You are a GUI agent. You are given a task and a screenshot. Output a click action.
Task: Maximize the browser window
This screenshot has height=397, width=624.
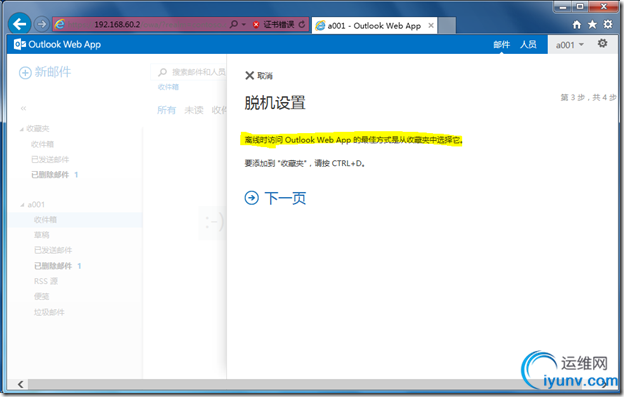[x=580, y=7]
